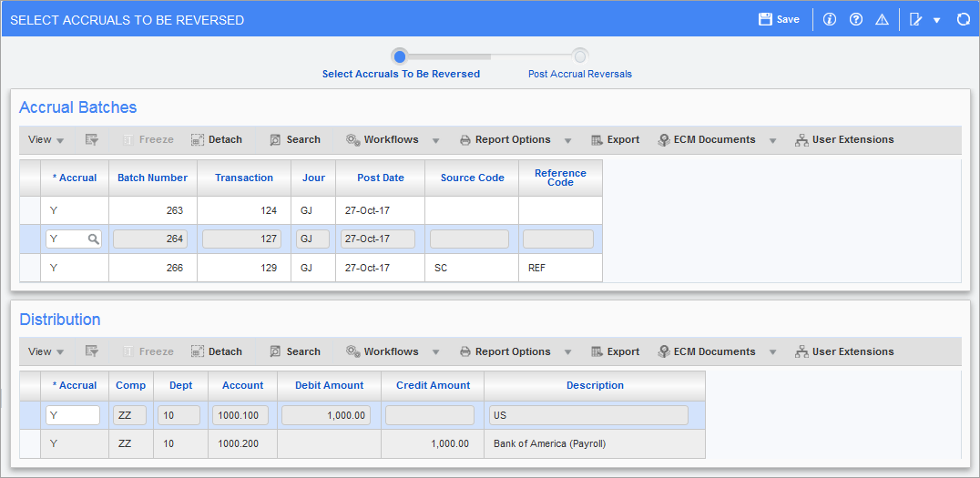Click Freeze in Distribution toolbar
980x478 pixels.
click(x=148, y=351)
